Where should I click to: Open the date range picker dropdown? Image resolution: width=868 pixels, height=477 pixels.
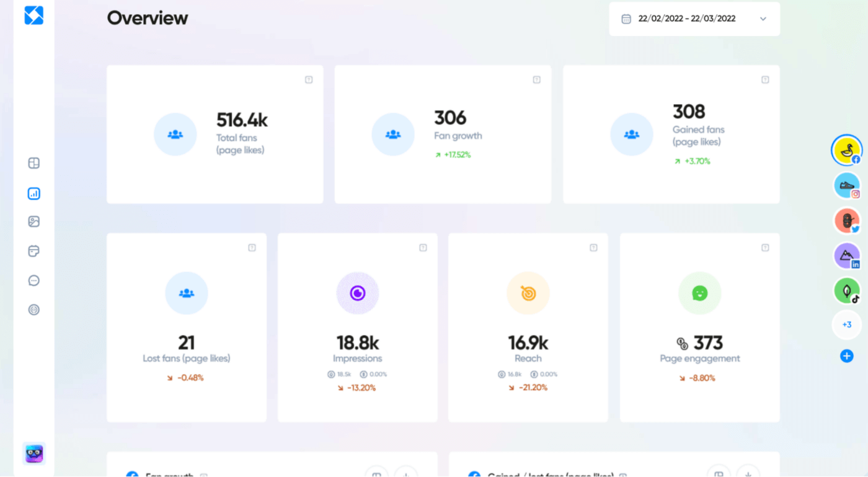(x=694, y=19)
